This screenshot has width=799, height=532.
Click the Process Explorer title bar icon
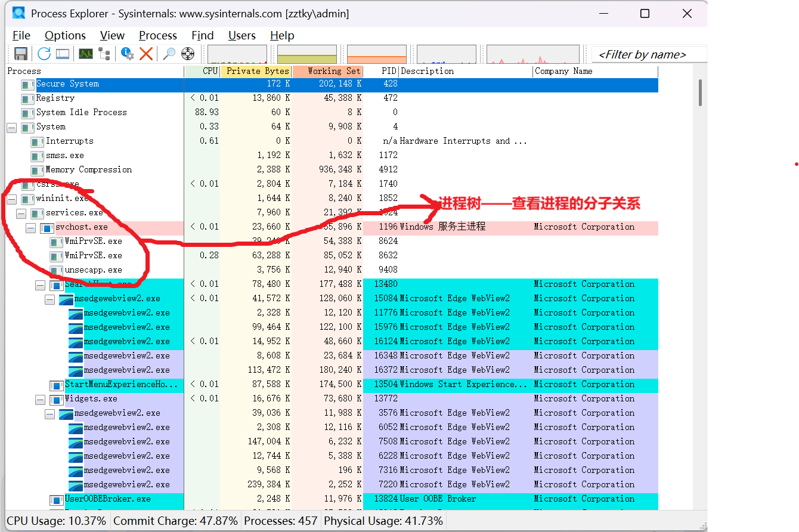[x=18, y=13]
